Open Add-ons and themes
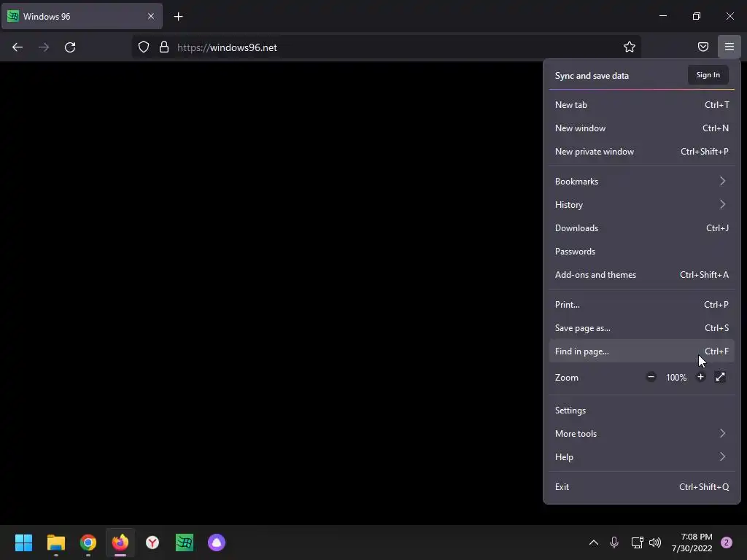747x560 pixels. click(x=642, y=275)
